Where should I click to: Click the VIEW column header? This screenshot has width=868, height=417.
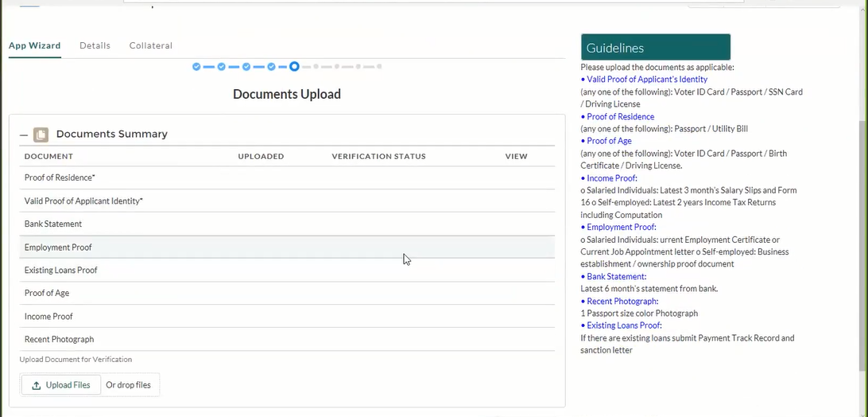point(516,156)
